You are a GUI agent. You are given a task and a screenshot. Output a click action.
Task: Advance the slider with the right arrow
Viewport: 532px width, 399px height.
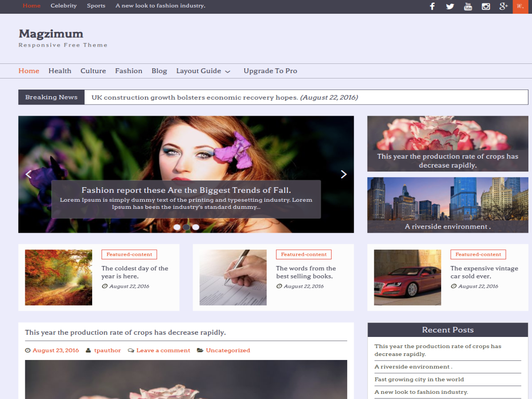click(x=344, y=174)
